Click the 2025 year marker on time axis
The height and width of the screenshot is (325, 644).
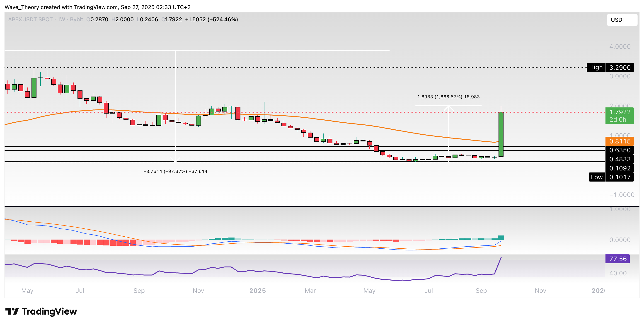click(x=257, y=291)
